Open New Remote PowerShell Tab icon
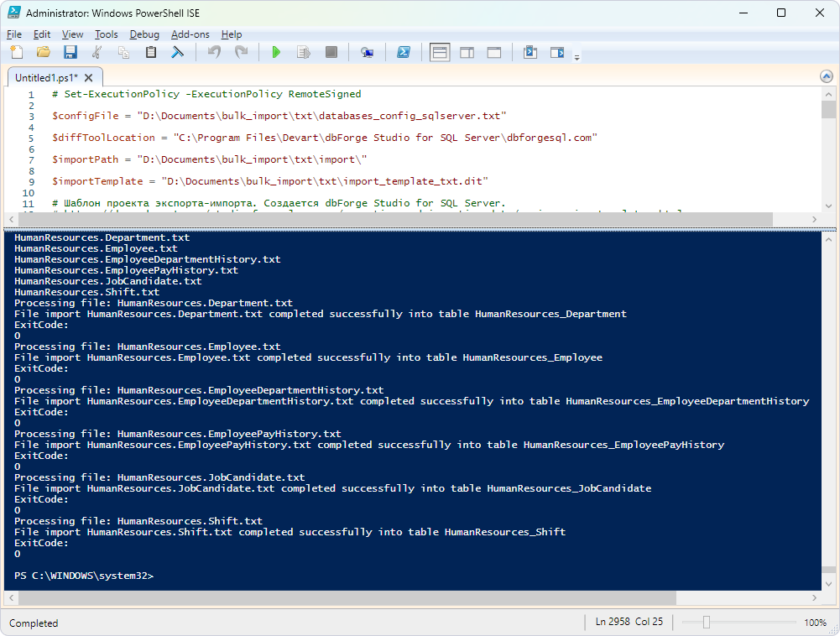This screenshot has width=840, height=636. pos(367,52)
